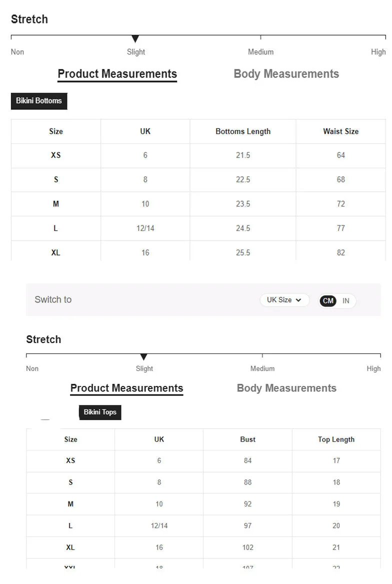Click the Bikini Tops button
The width and height of the screenshot is (392, 584).
(100, 412)
